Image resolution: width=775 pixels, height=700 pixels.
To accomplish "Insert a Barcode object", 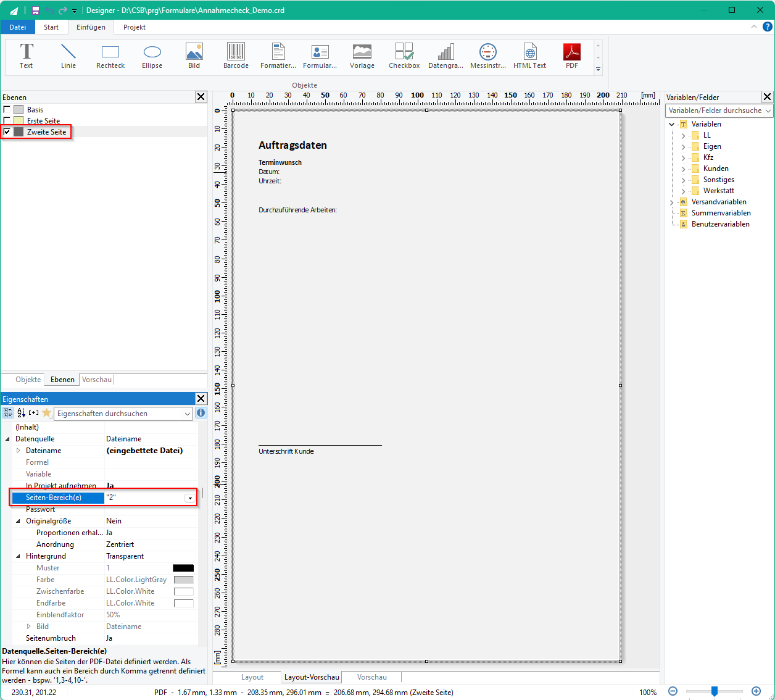I will 236,56.
